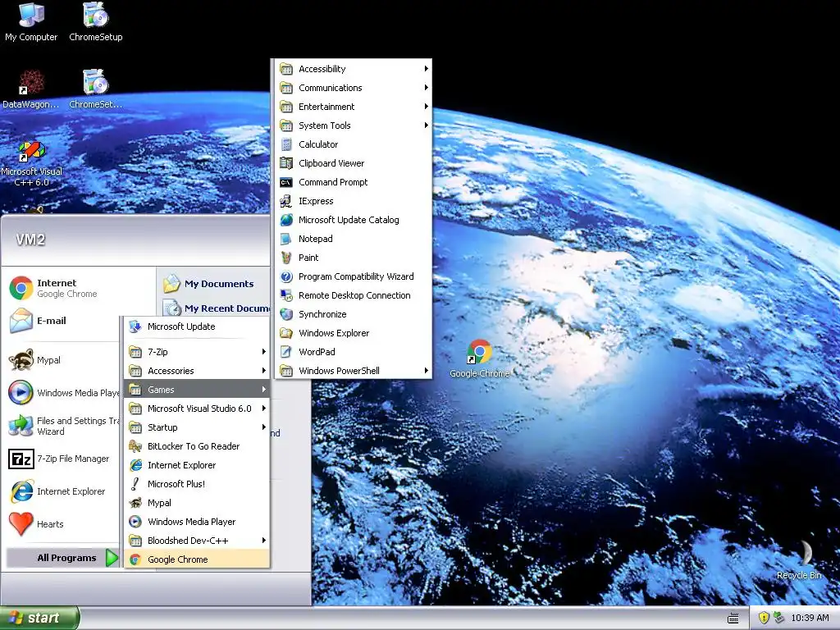The image size is (840, 630).
Task: Expand Entertainment submenu
Action: pos(354,107)
